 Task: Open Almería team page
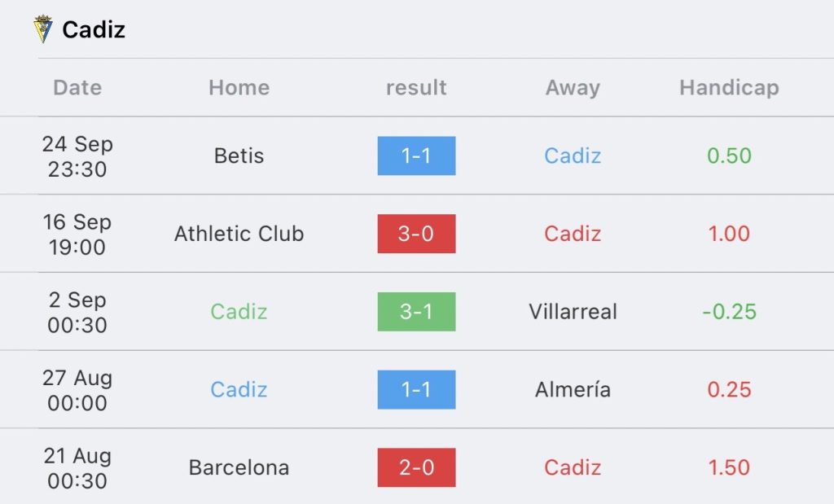click(x=573, y=390)
